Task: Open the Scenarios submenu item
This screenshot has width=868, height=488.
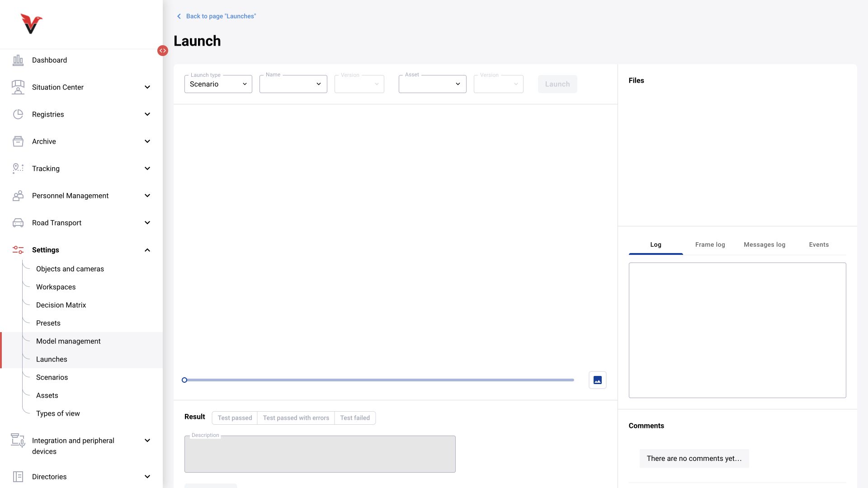Action: (52, 377)
